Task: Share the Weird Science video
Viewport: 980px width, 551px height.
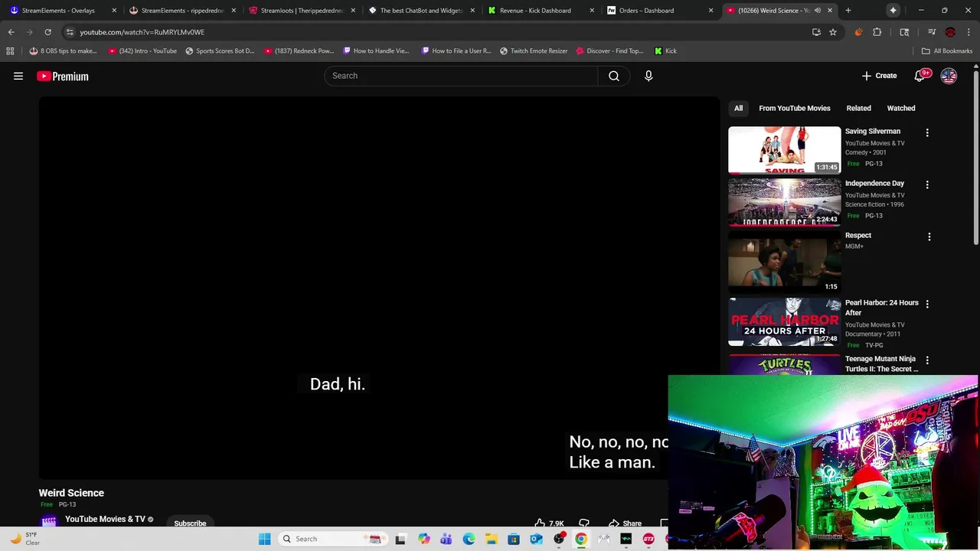Action: coord(625,523)
